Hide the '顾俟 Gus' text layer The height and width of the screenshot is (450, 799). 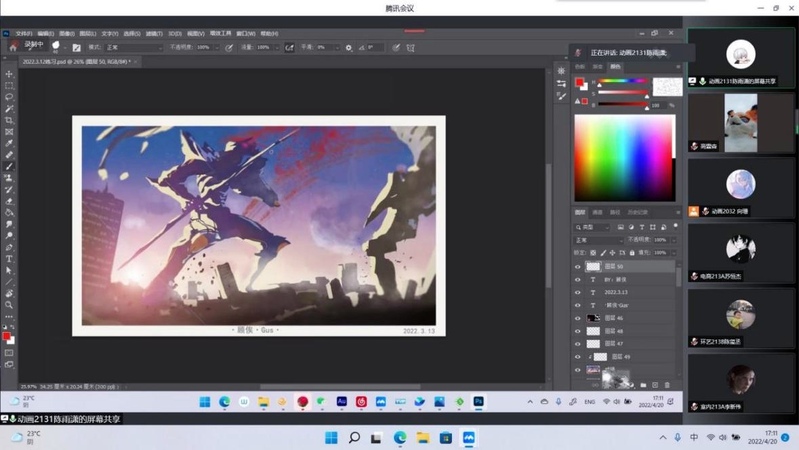[x=577, y=305]
